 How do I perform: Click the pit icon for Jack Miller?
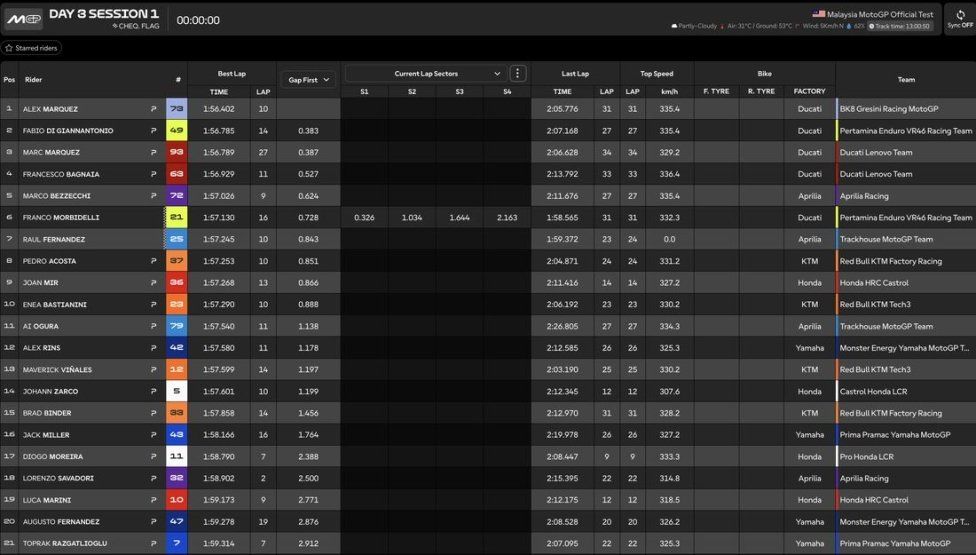pos(153,435)
